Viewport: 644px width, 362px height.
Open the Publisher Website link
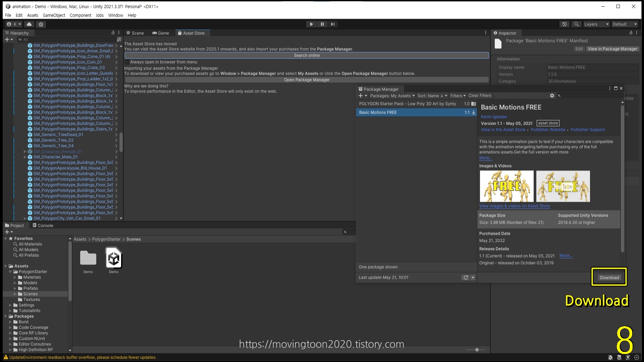tap(548, 130)
